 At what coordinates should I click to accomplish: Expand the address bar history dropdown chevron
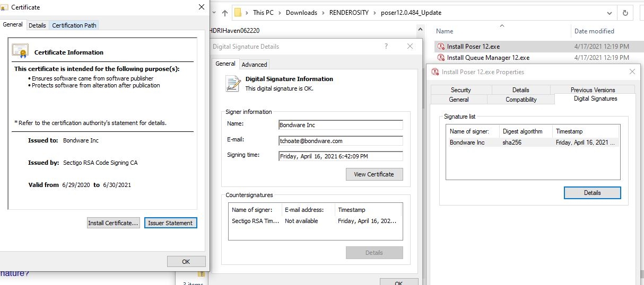pyautogui.click(x=609, y=13)
